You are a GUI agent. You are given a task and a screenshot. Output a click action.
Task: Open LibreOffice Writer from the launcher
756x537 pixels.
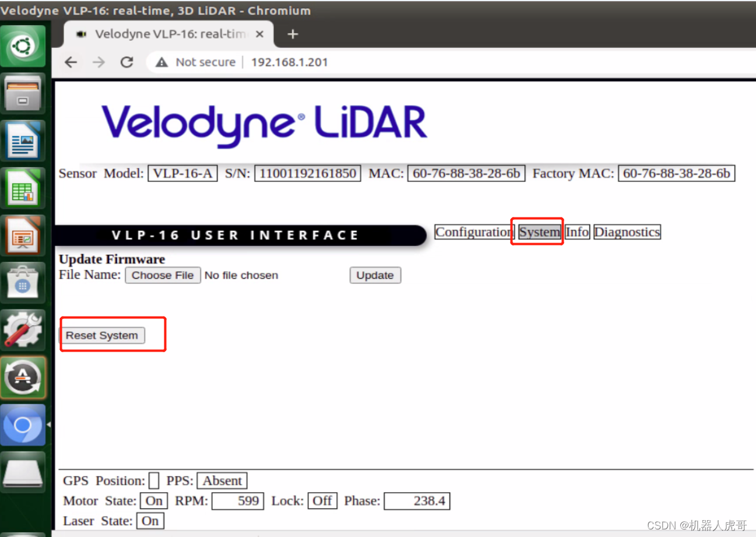23,141
